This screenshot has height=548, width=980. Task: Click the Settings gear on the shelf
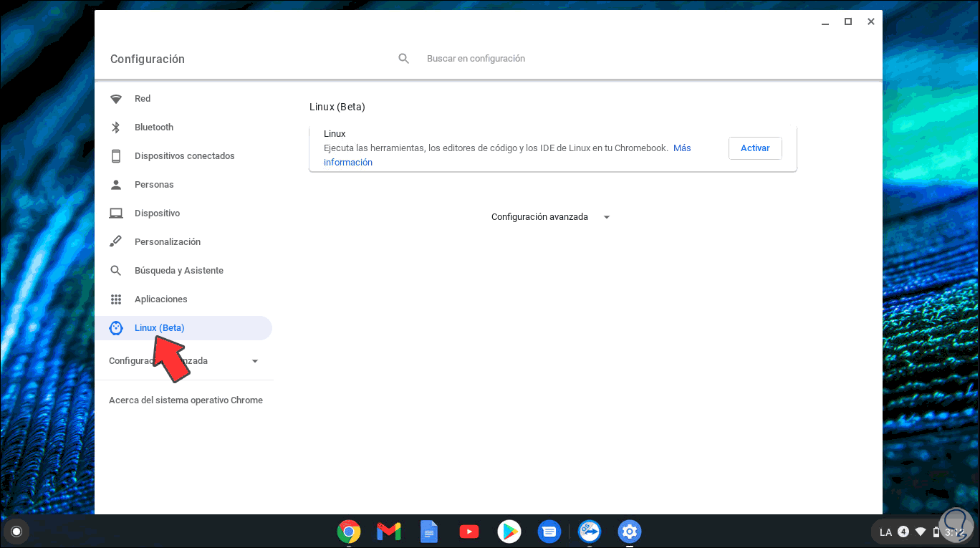coord(630,532)
